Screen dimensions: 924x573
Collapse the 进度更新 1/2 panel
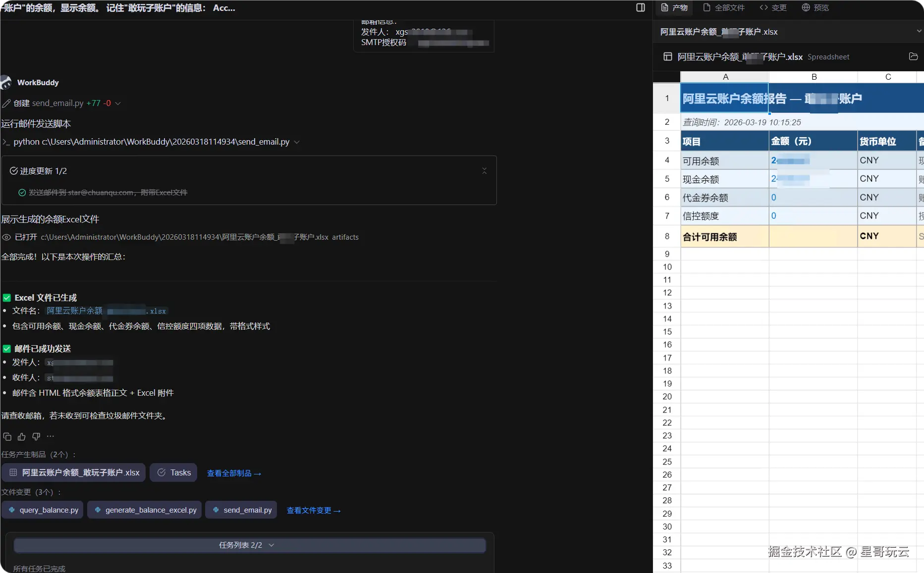pos(485,171)
